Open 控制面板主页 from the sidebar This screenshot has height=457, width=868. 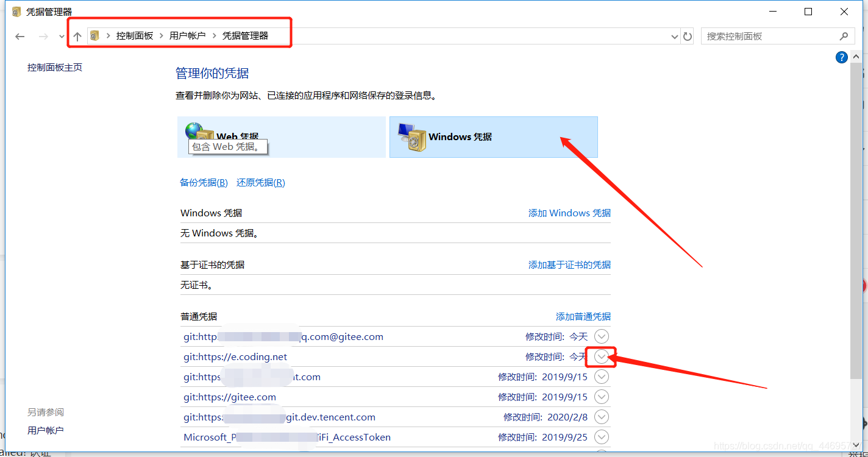tap(54, 67)
